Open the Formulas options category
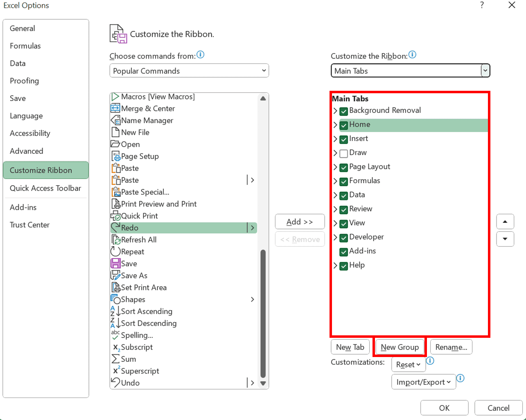Viewport: 526px width, 420px height. (x=45, y=46)
